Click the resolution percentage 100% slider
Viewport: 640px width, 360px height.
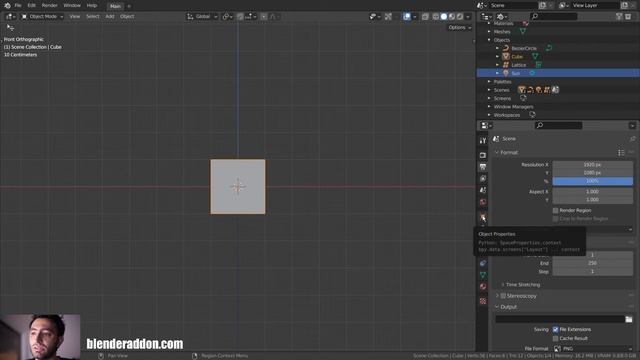(x=593, y=181)
